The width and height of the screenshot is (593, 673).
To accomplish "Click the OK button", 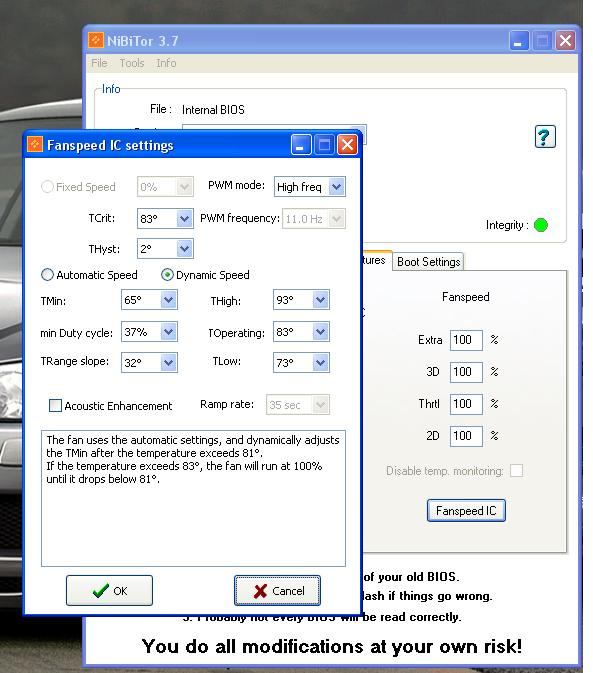I will [x=109, y=591].
